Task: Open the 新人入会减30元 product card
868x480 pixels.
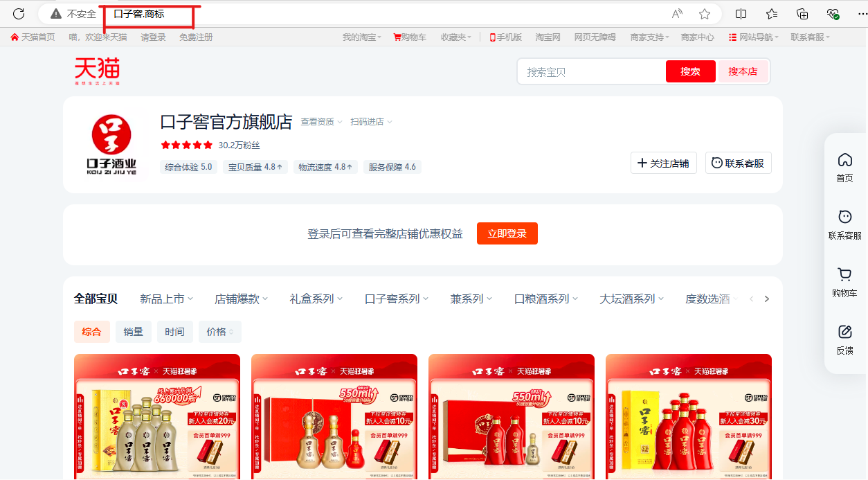Action: tap(689, 417)
